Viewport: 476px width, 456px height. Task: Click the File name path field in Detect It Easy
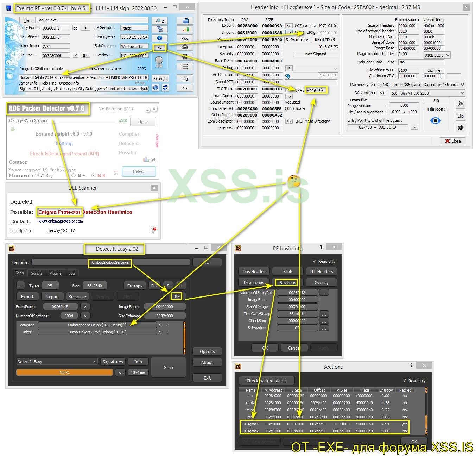point(111,262)
